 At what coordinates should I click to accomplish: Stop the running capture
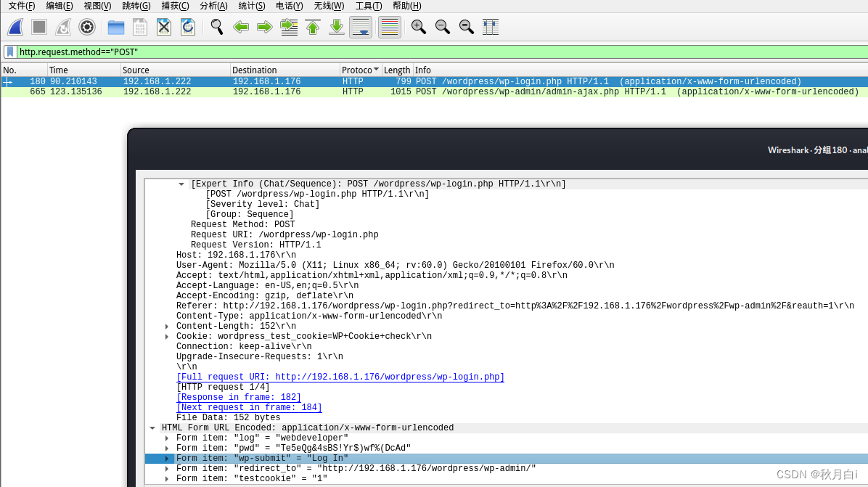click(38, 27)
